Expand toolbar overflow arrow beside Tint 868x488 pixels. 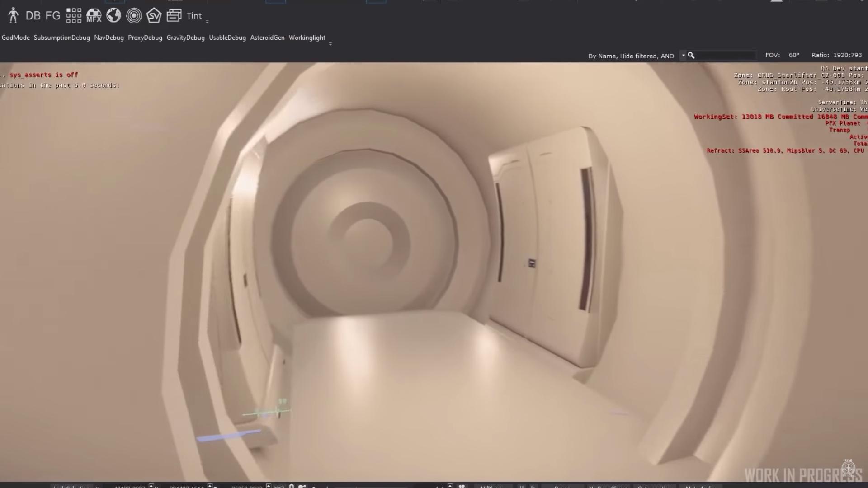click(x=208, y=22)
